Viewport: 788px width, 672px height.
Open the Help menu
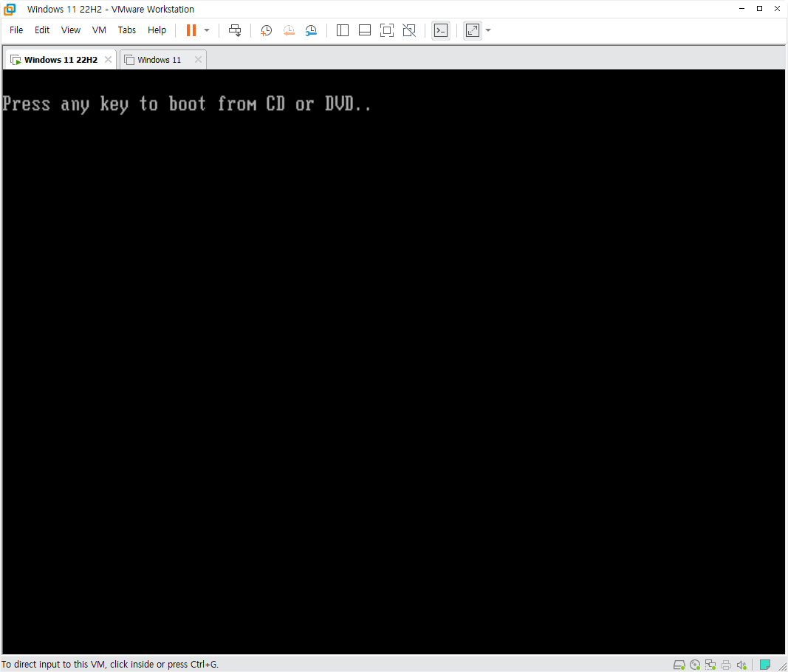click(x=157, y=30)
